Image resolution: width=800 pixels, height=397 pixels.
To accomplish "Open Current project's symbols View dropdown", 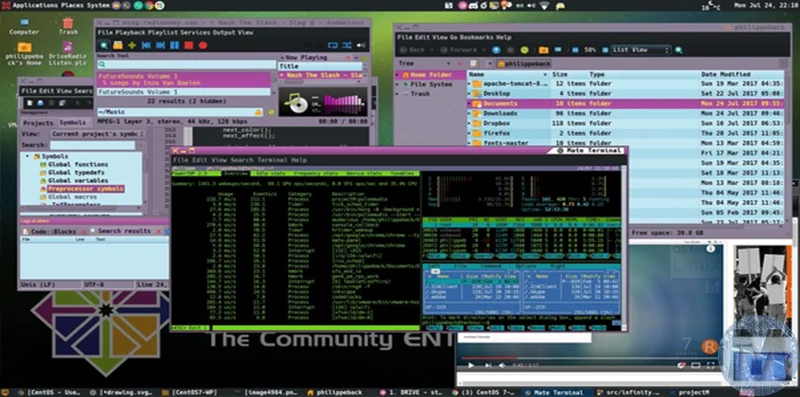I will [x=97, y=134].
